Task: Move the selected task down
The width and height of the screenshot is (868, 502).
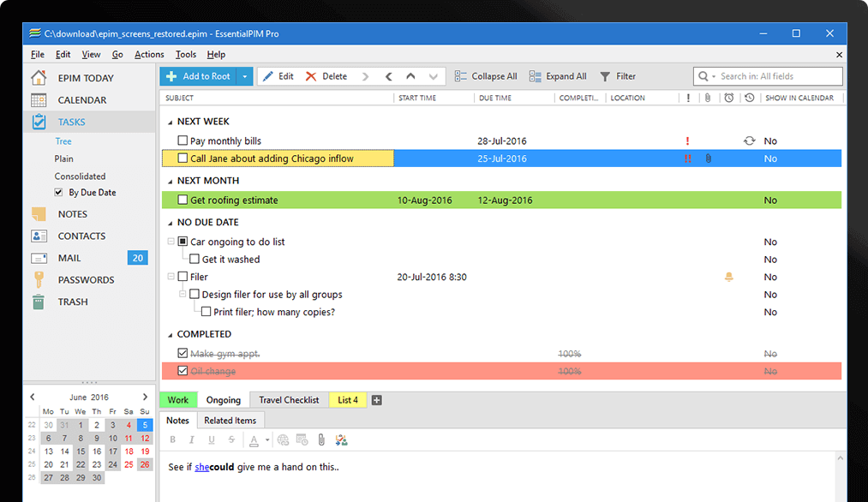Action: [434, 76]
